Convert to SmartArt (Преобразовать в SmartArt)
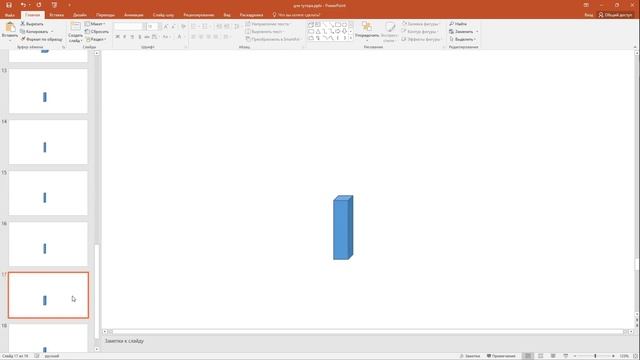Image resolution: width=640 pixels, height=360 pixels. [x=273, y=39]
